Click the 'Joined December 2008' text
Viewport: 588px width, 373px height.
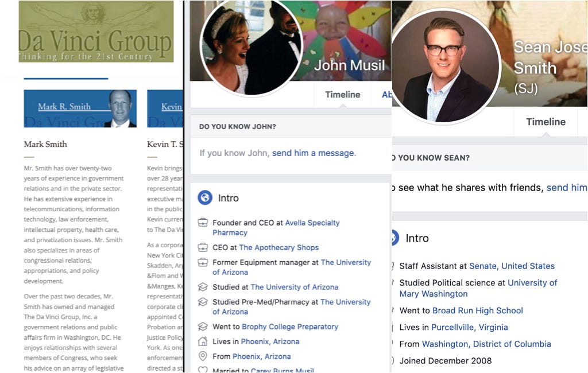coord(446,360)
